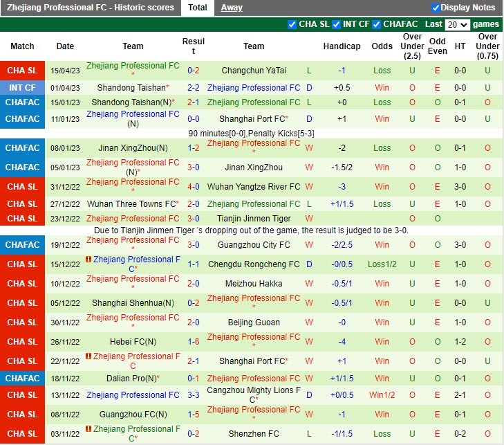Click the Handicap column header

click(342, 46)
